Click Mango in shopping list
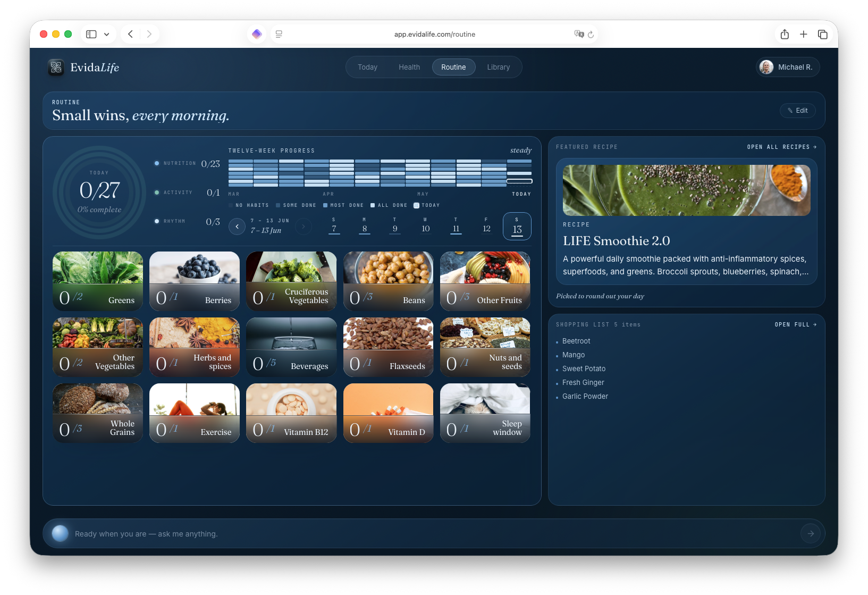Image resolution: width=868 pixels, height=595 pixels. [574, 355]
